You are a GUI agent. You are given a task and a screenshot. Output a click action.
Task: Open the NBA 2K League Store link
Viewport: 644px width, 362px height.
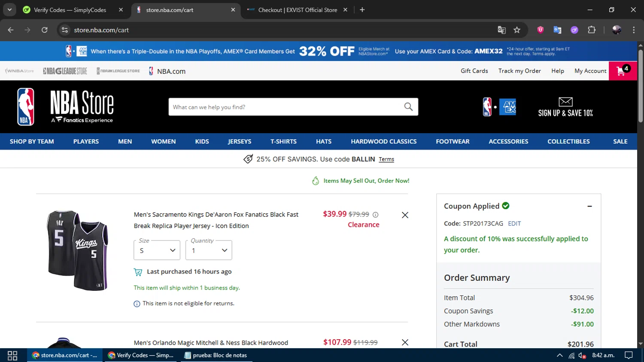click(x=118, y=71)
